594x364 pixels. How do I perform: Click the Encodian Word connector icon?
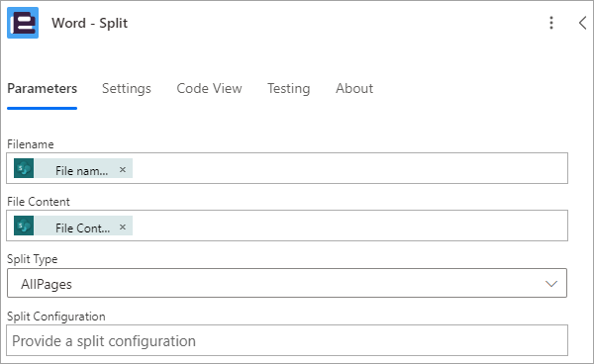point(23,23)
